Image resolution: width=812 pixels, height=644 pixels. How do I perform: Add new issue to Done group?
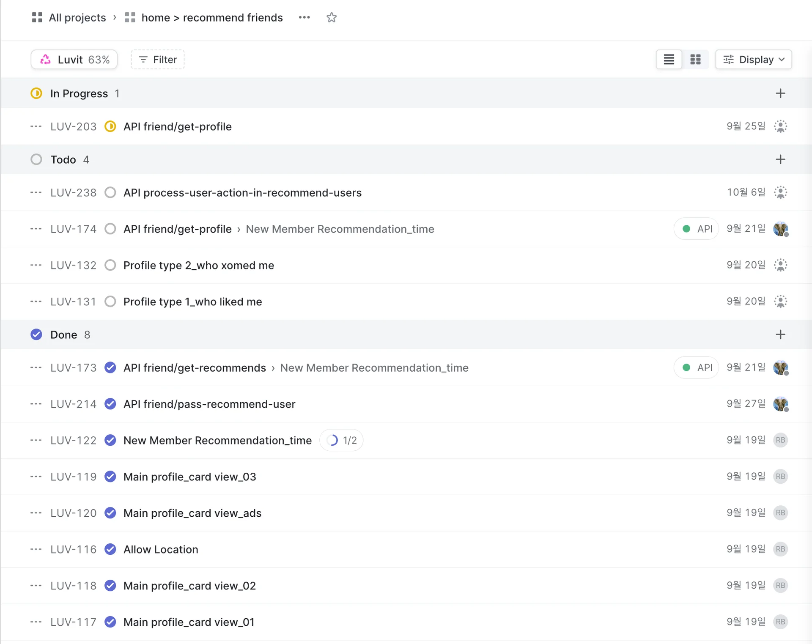780,334
